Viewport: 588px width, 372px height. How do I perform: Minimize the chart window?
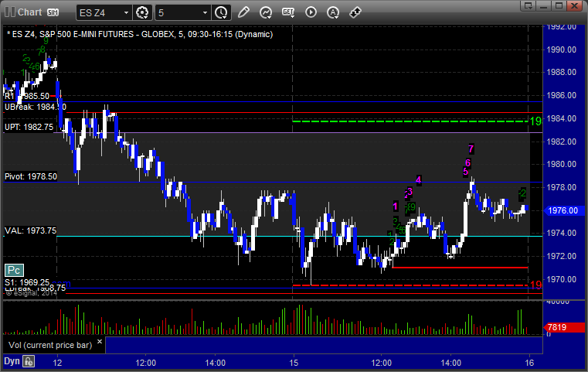click(x=544, y=5)
